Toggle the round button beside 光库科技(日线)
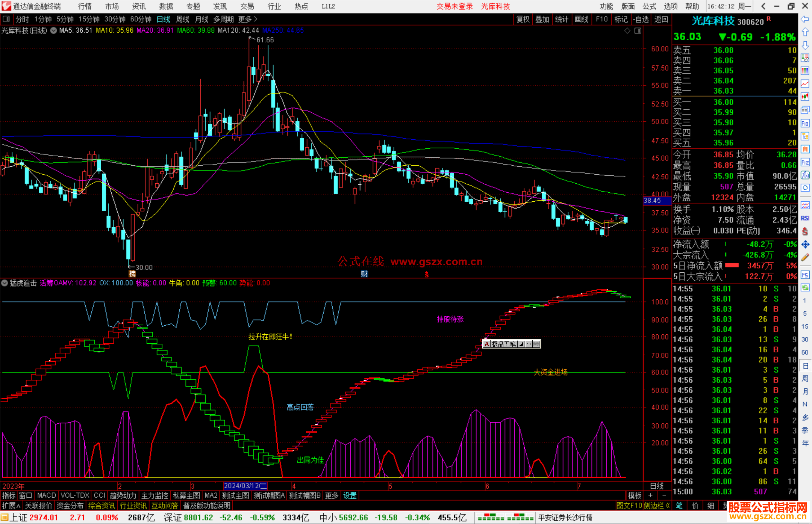The height and width of the screenshot is (524, 812). [x=53, y=30]
